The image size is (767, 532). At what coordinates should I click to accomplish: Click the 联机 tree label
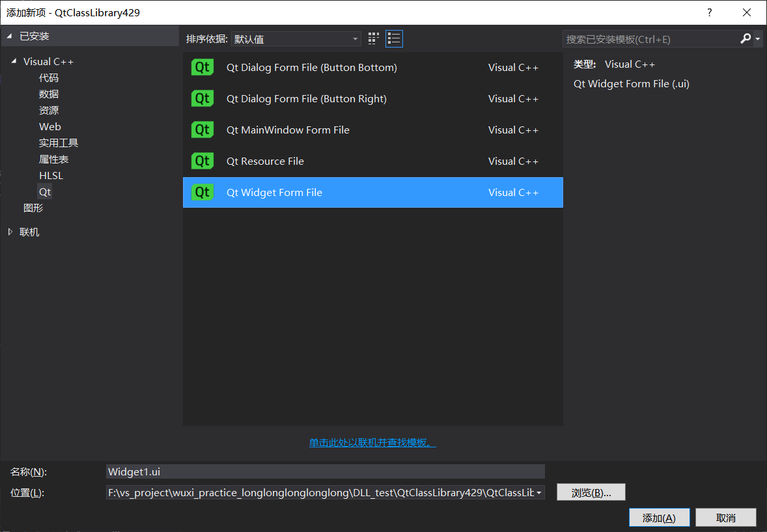29,232
